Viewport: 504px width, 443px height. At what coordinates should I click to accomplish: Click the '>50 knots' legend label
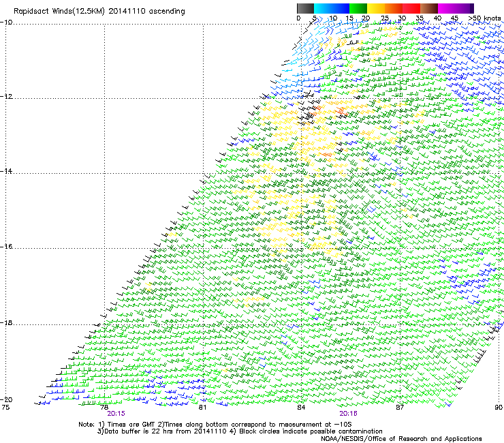pos(485,18)
